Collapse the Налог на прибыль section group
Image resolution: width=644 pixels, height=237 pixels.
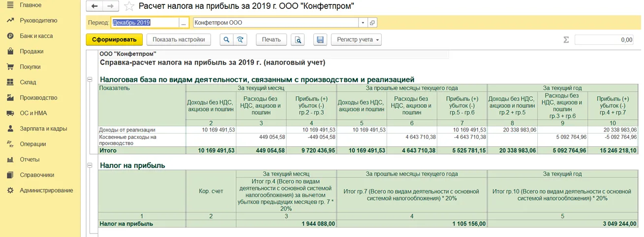(x=90, y=165)
